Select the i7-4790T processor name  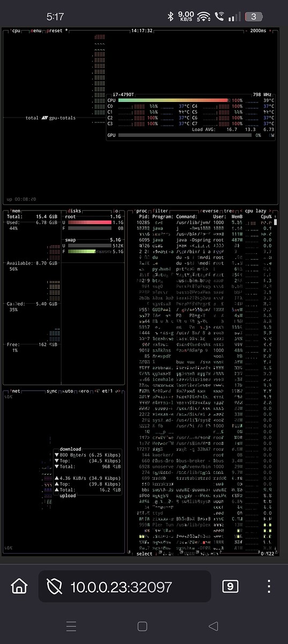(x=124, y=94)
